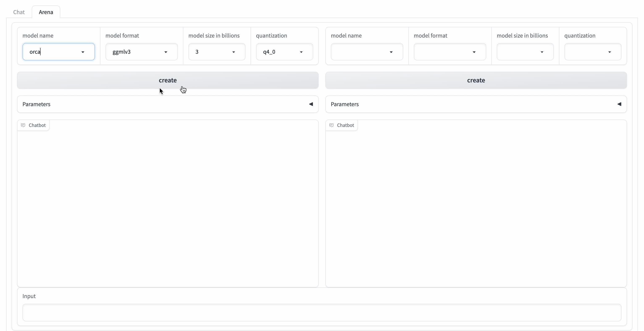Focus the Input text field

click(x=322, y=312)
